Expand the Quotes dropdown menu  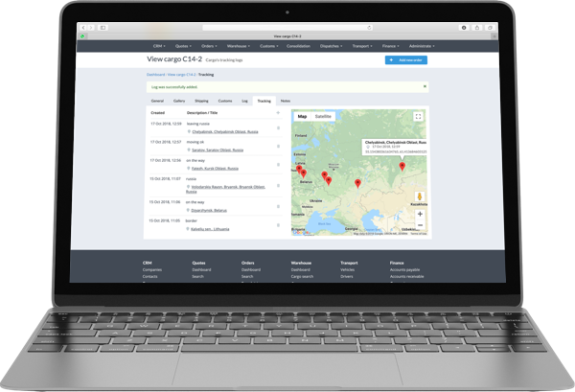(x=183, y=46)
